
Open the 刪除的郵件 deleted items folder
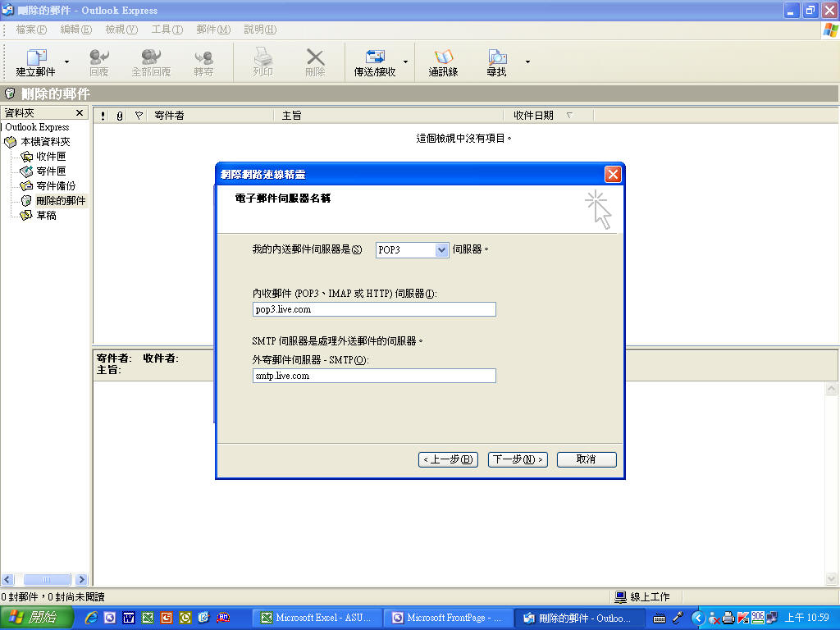[x=61, y=200]
